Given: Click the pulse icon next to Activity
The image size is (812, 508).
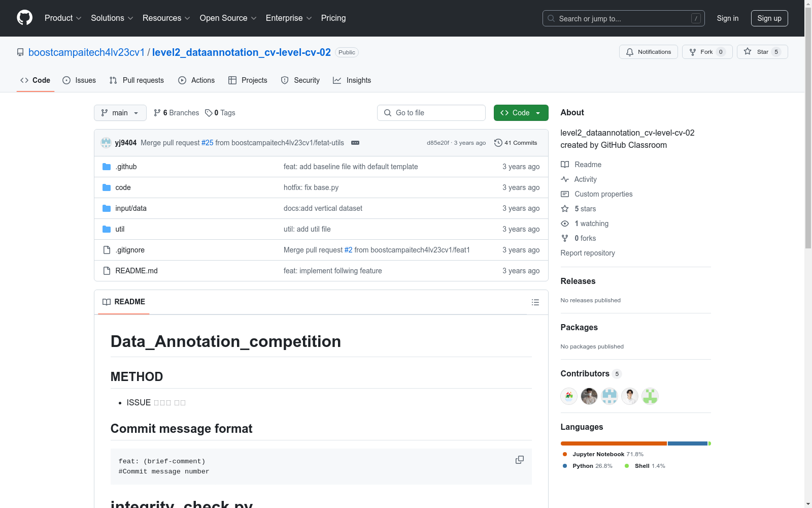Looking at the screenshot, I should [x=565, y=179].
